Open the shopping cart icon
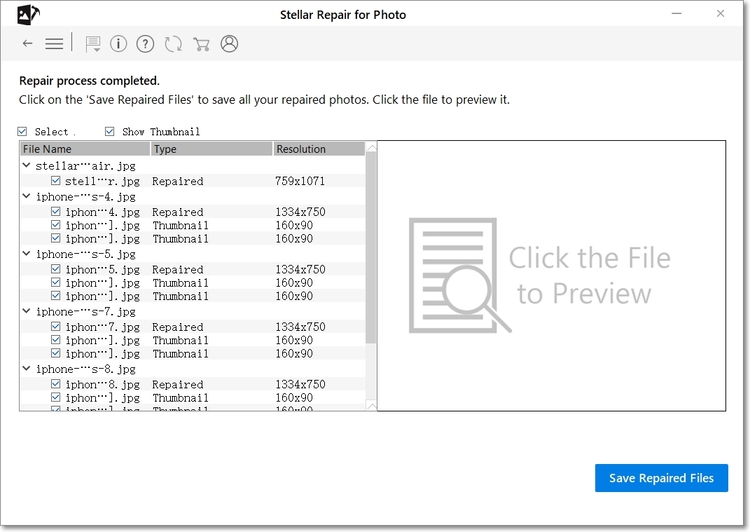This screenshot has height=532, width=750. [x=201, y=44]
